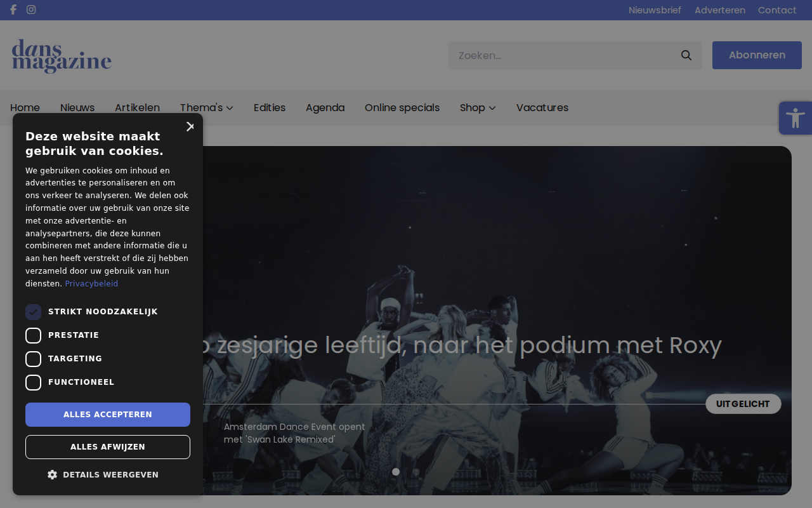812x508 pixels.
Task: Open 'Amsterdam Dance Event opent' slide caption
Action: (294, 433)
